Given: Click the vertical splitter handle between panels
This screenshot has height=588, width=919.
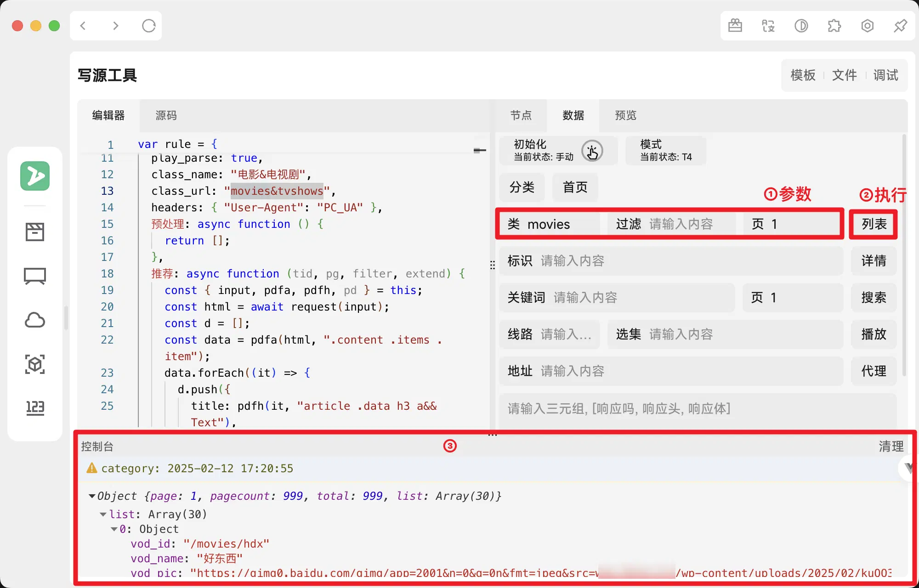Looking at the screenshot, I should pyautogui.click(x=493, y=265).
